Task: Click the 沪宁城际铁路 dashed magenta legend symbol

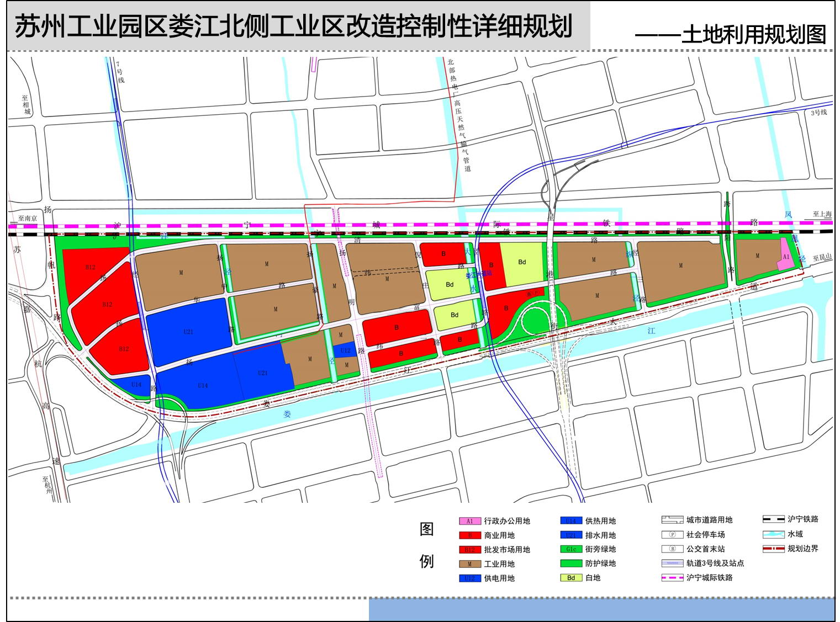Action: coord(672,578)
